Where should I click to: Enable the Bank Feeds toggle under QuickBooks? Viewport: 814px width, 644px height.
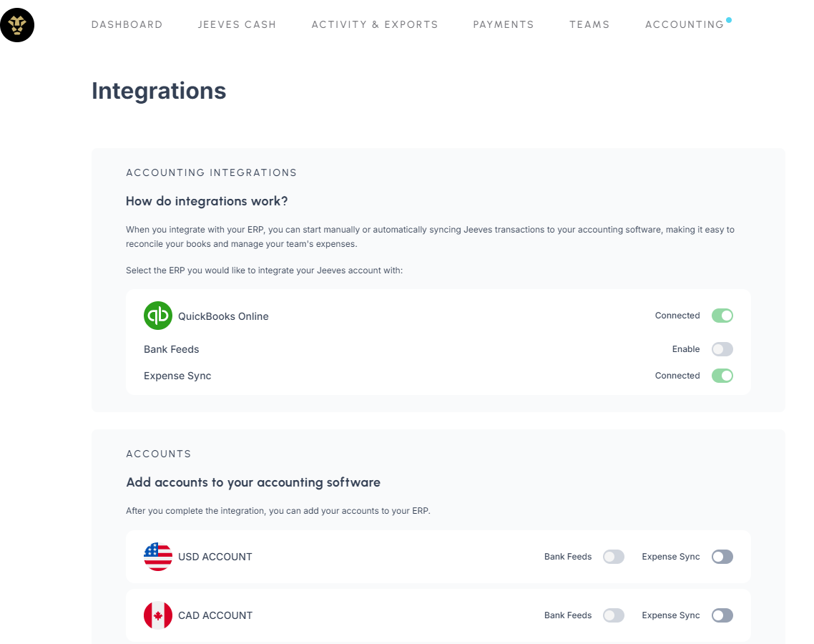coord(722,349)
